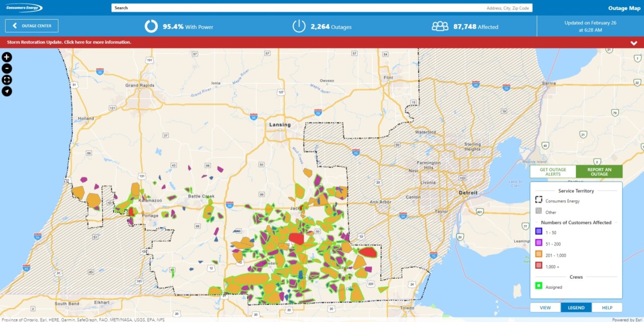Zoom in on the outage map
Image resolution: width=644 pixels, height=322 pixels.
7,57
